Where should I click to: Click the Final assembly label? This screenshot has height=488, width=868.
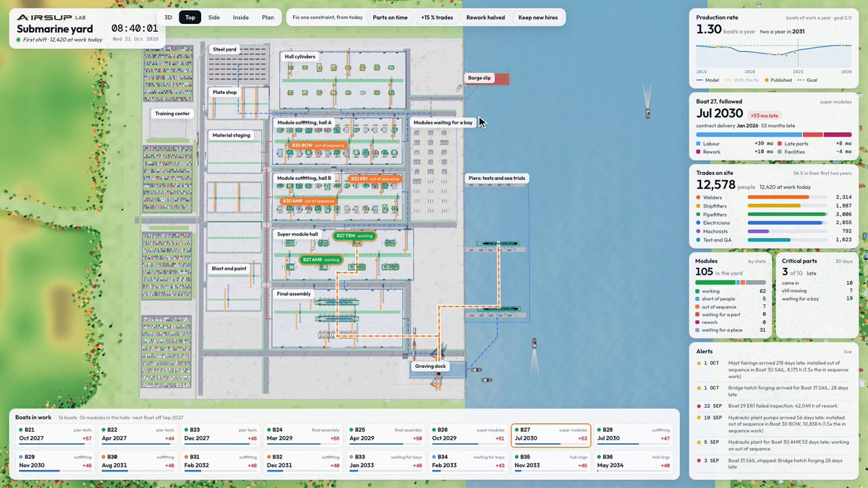pos(294,294)
